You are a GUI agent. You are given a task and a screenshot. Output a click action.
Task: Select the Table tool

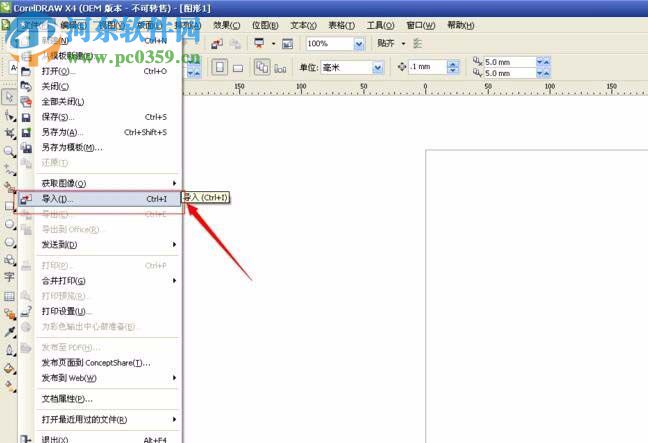[x=9, y=296]
